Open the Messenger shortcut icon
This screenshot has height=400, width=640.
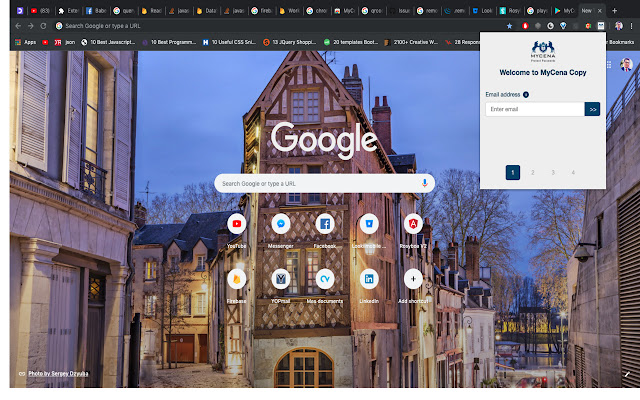click(x=281, y=224)
